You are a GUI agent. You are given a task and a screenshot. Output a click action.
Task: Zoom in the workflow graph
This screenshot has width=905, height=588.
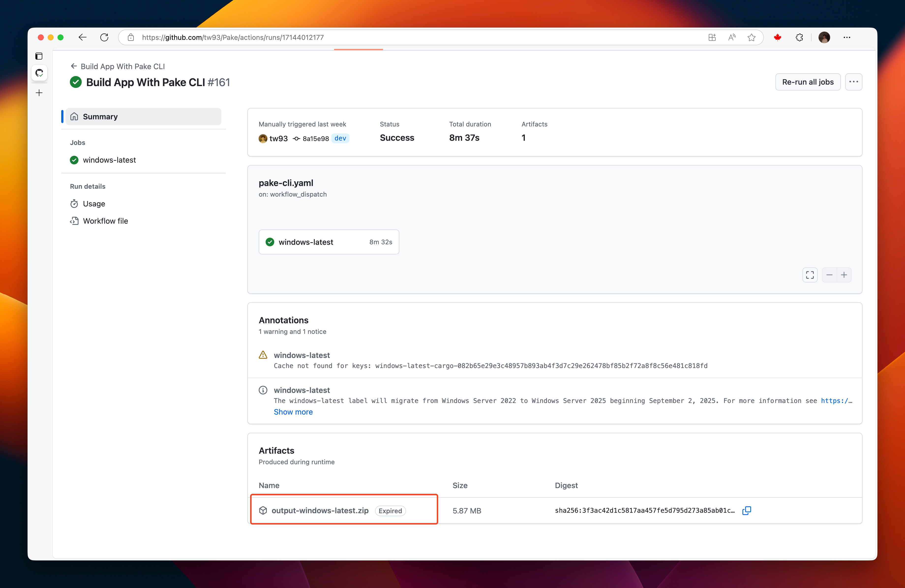844,275
